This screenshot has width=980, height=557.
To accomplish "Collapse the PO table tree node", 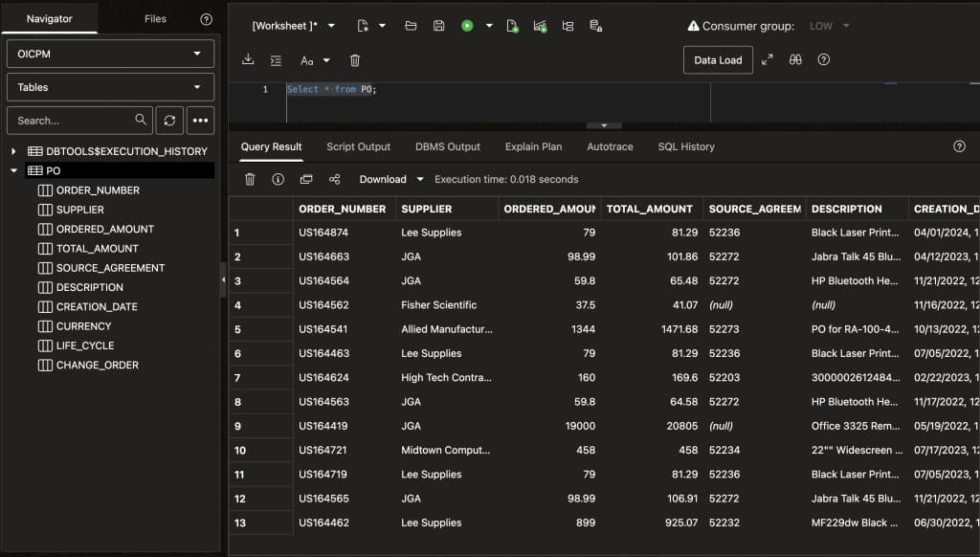I will pyautogui.click(x=13, y=170).
